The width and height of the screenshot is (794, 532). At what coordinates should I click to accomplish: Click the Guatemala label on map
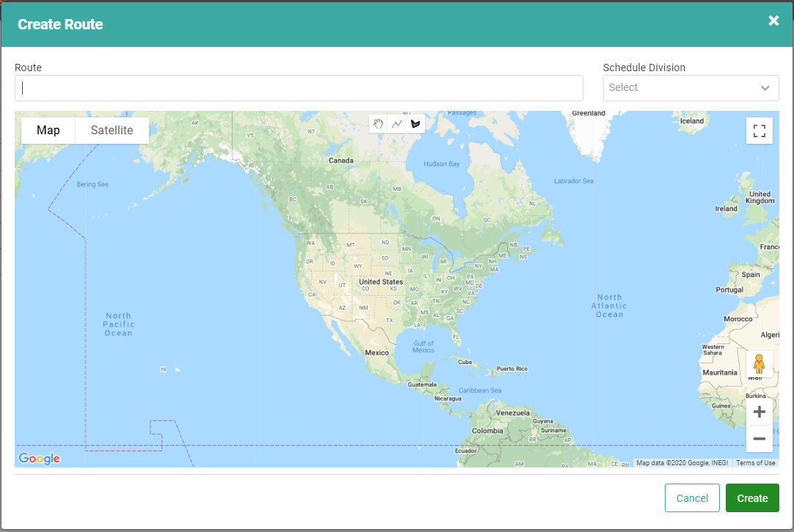[x=422, y=385]
